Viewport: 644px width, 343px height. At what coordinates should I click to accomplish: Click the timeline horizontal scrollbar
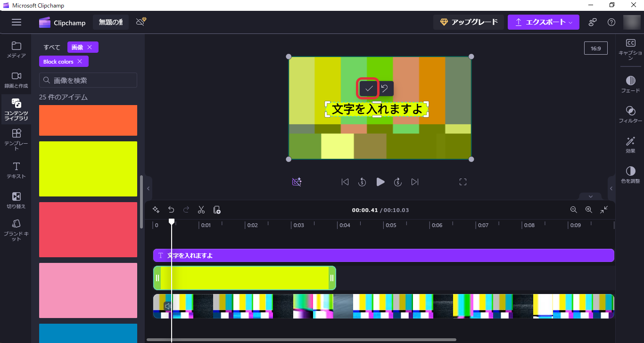(x=301, y=339)
